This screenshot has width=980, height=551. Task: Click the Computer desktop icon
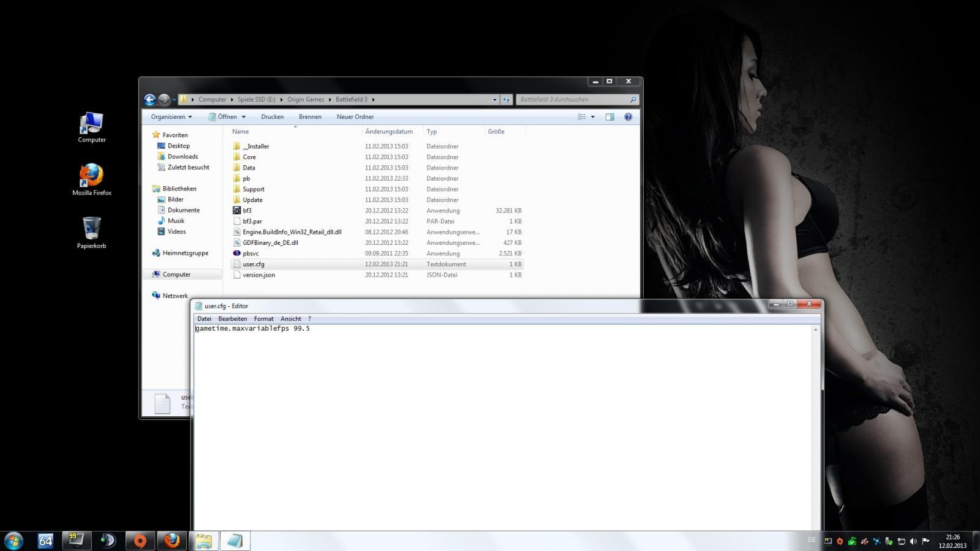click(x=92, y=127)
